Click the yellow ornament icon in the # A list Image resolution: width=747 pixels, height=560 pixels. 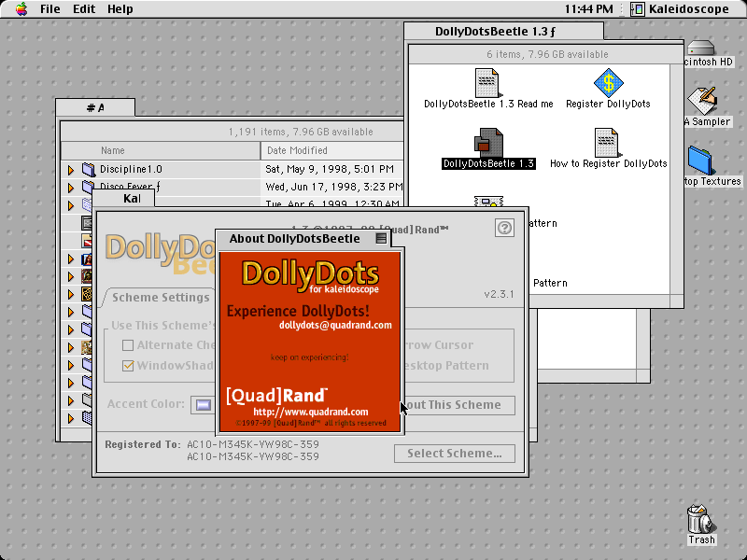pyautogui.click(x=87, y=294)
